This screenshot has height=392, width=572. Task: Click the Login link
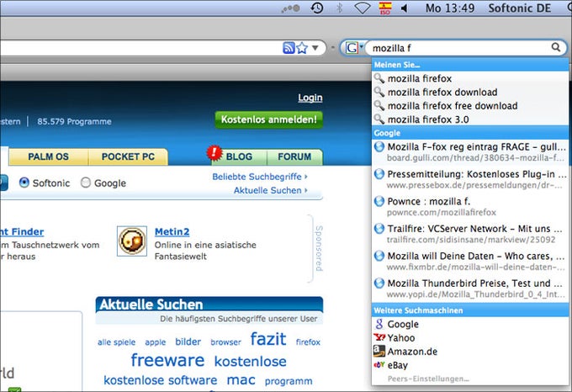point(310,98)
